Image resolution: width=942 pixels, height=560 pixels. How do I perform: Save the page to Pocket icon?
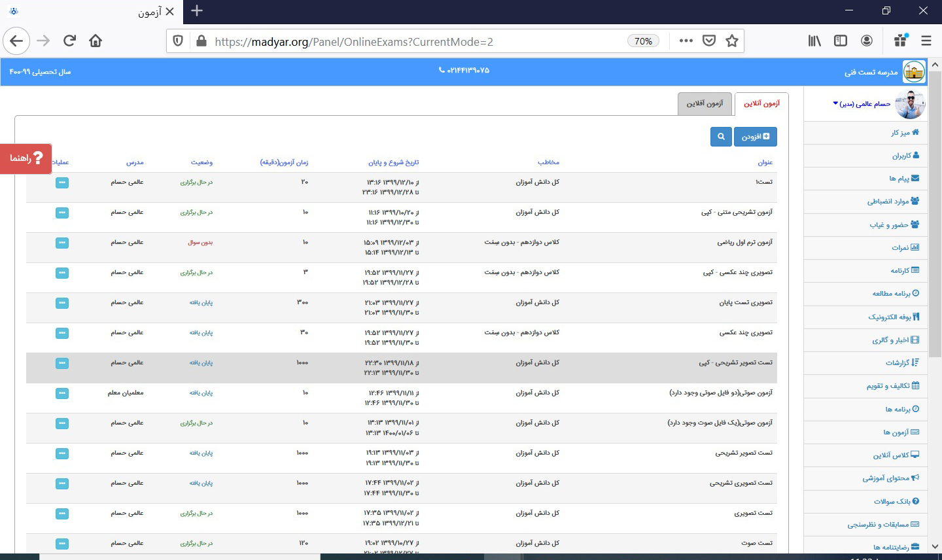(709, 41)
